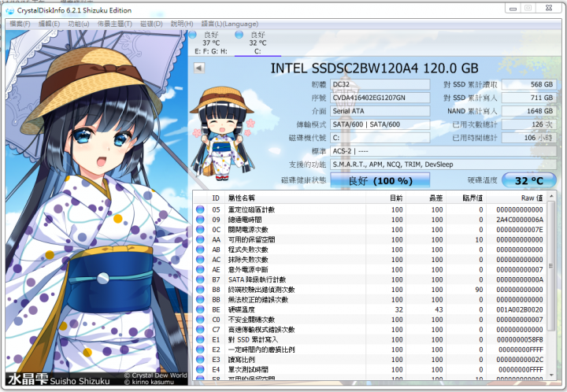Click the 568 GB total reads value
The width and height of the screenshot is (567, 392).
point(529,84)
